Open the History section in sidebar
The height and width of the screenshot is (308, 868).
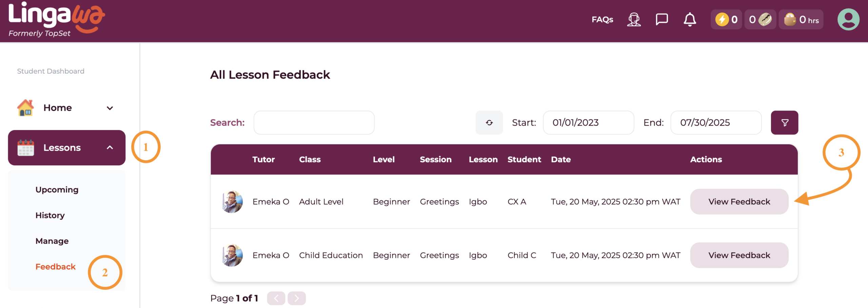(x=50, y=215)
